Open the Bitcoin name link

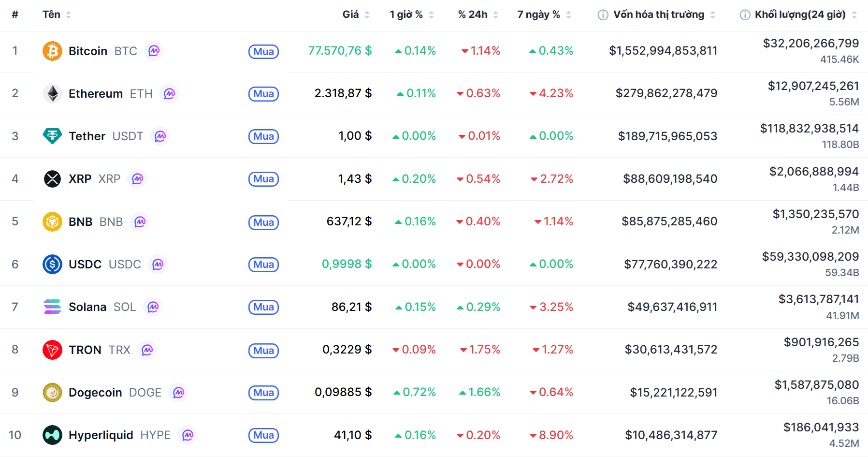[88, 51]
